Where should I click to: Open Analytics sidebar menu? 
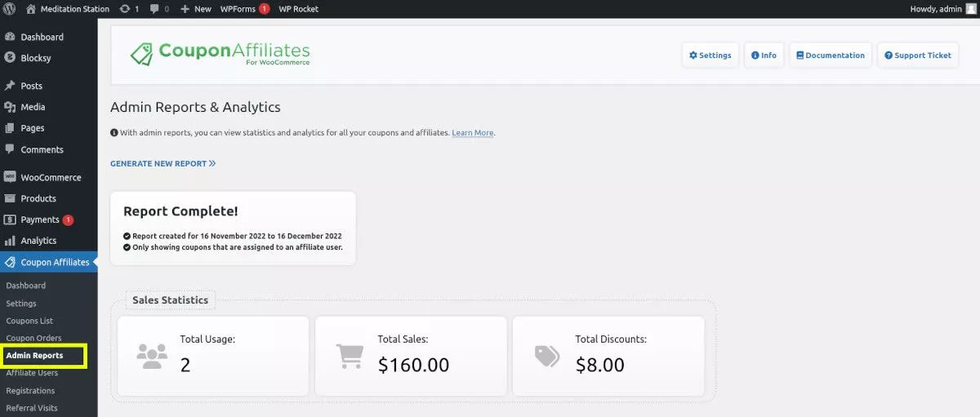coord(38,241)
